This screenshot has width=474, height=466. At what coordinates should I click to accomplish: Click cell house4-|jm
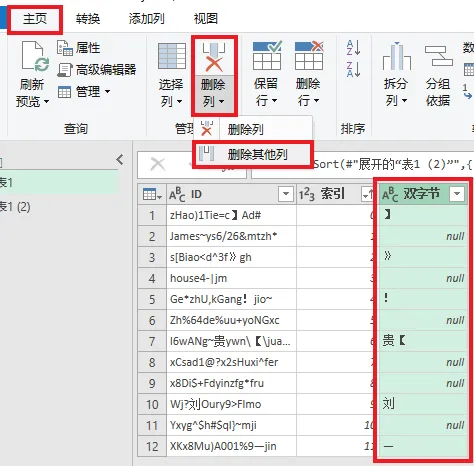coord(231,278)
